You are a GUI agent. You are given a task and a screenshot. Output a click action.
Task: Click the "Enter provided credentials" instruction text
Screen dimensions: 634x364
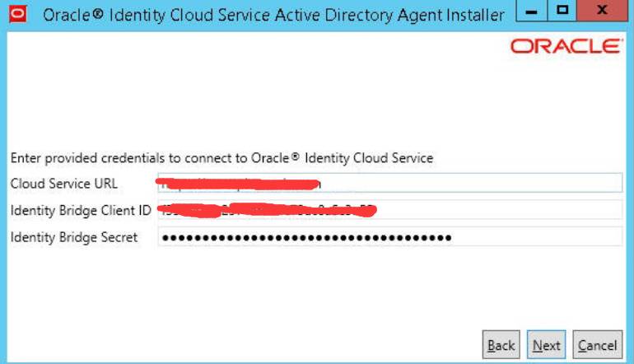[221, 157]
